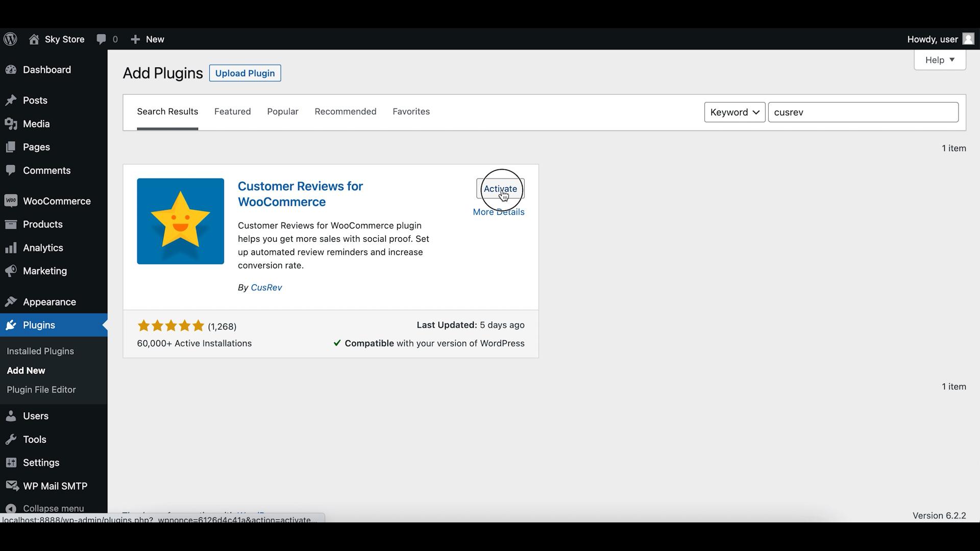Viewport: 980px width, 551px height.
Task: Click the 60,000+ Active Installations text
Action: point(194,343)
